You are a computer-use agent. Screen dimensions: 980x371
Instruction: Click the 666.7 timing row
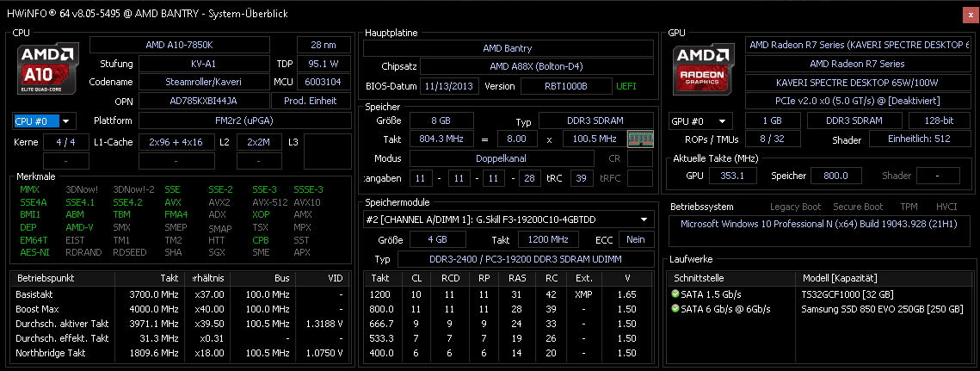(x=508, y=324)
